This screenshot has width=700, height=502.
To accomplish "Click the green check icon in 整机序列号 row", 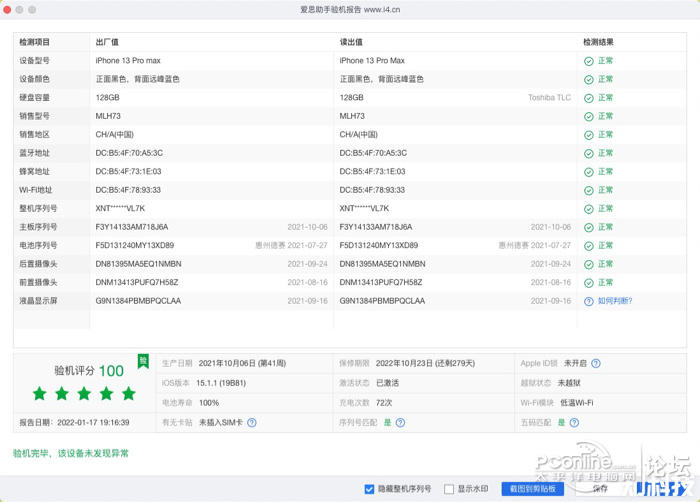I will pos(589,209).
